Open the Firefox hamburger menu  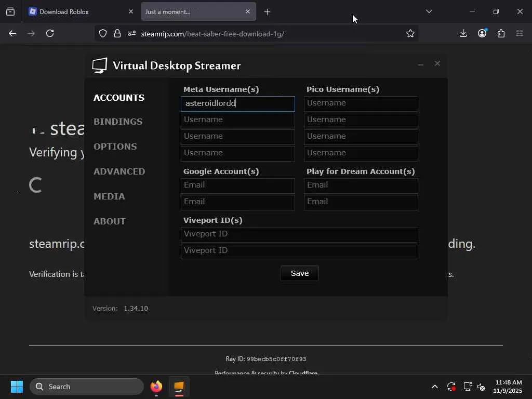(520, 33)
